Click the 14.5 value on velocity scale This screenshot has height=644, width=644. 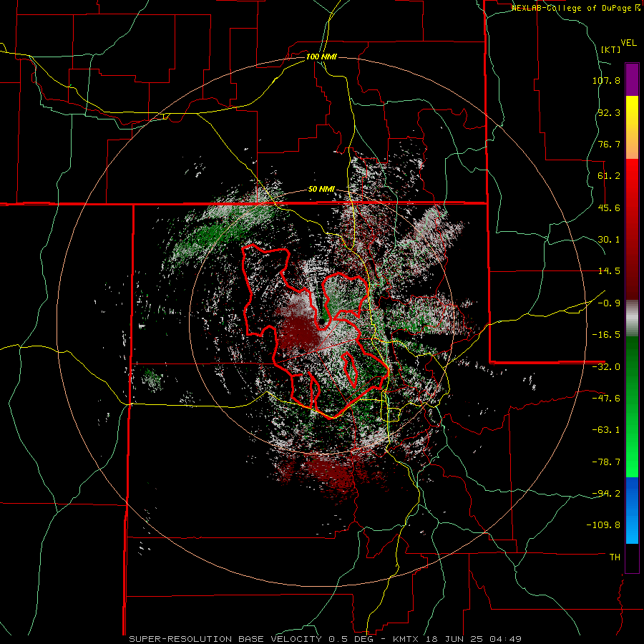[x=609, y=271]
